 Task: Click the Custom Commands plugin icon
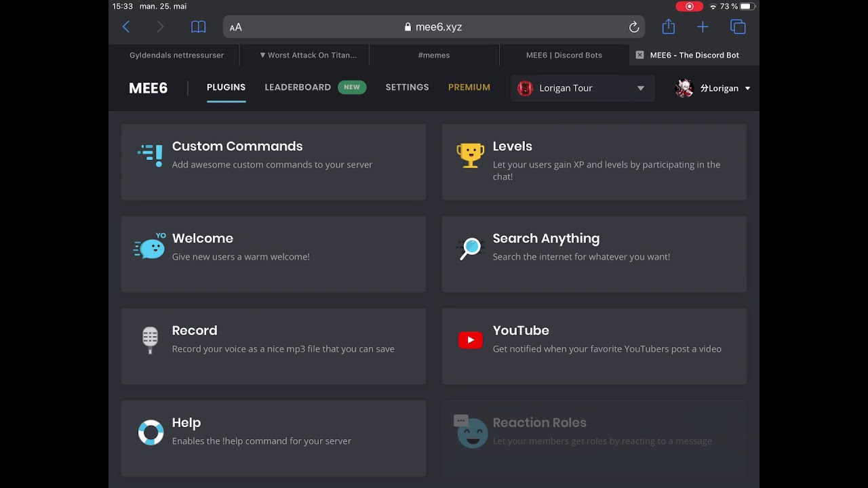tap(151, 155)
